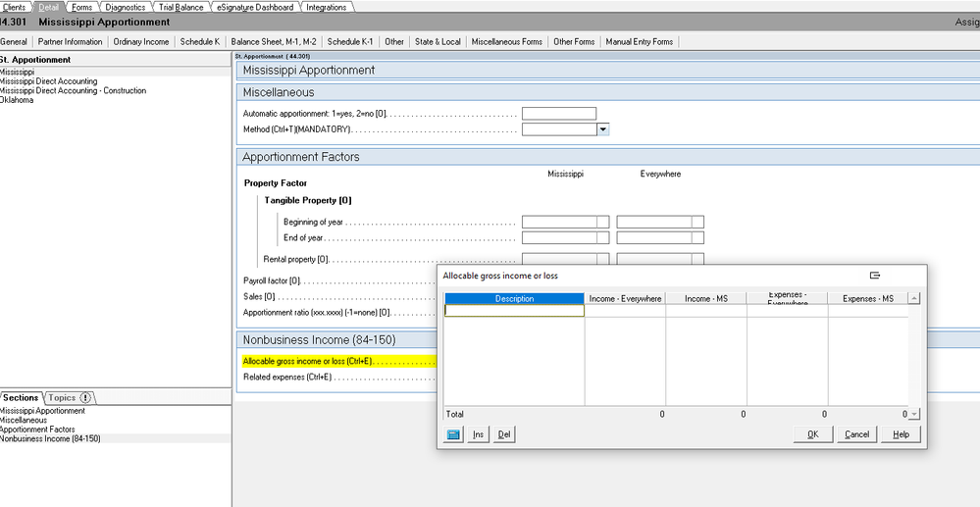Open the eSignature Dashboard tab
980x507 pixels.
255,8
